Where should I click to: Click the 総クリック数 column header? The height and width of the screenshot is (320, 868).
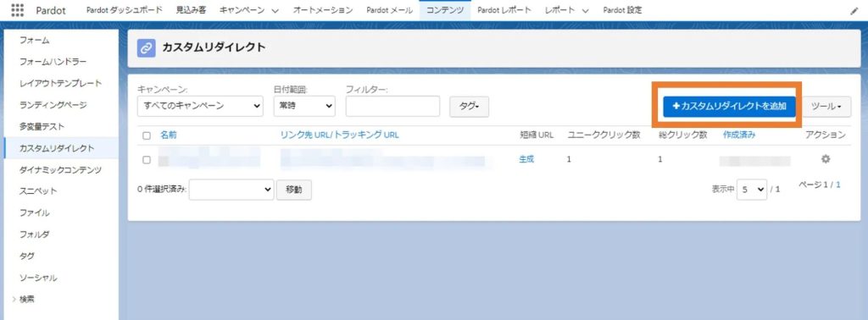coord(682,135)
